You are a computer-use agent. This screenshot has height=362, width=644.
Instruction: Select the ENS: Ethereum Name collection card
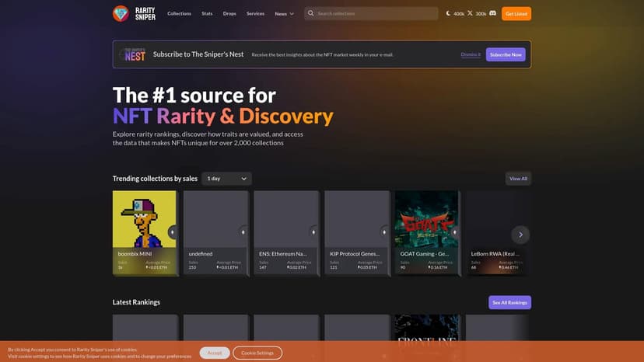286,231
